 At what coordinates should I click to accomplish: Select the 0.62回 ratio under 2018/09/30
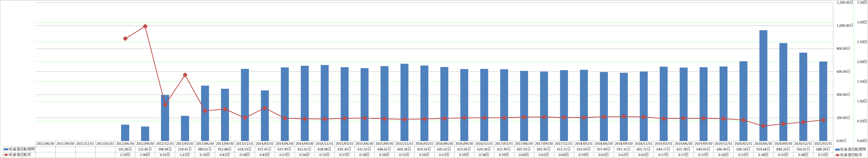click(624, 155)
